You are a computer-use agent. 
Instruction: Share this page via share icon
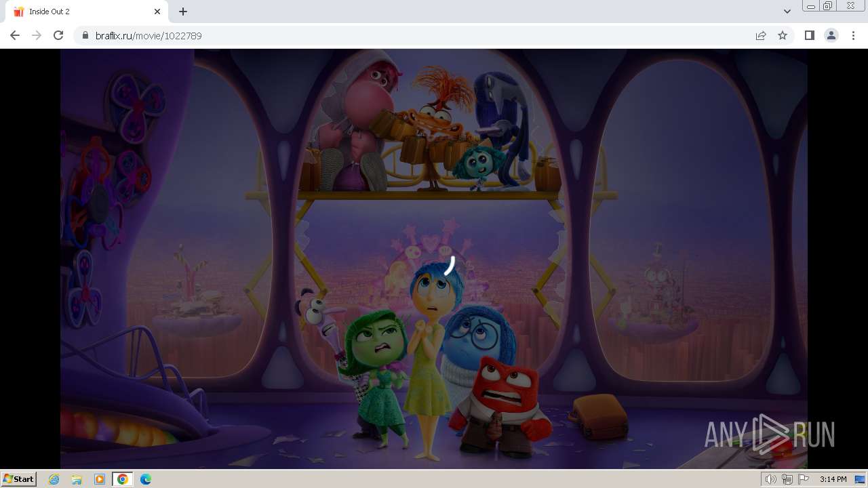[x=761, y=35]
